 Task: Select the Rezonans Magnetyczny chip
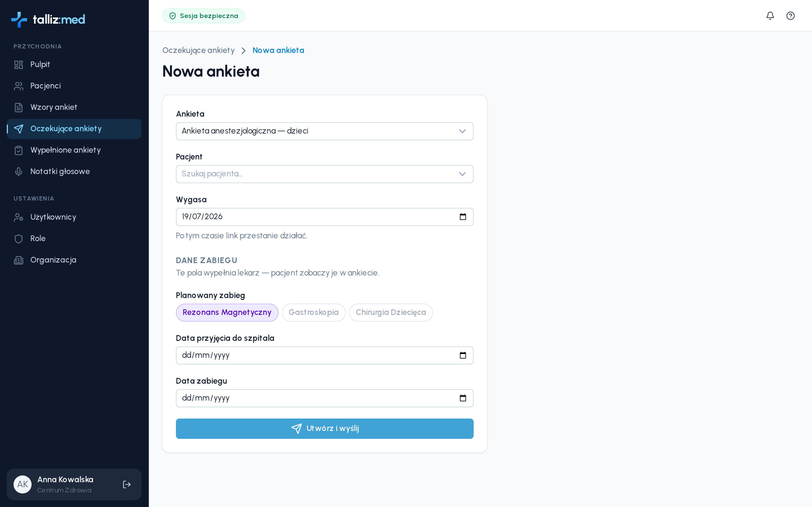(x=227, y=313)
